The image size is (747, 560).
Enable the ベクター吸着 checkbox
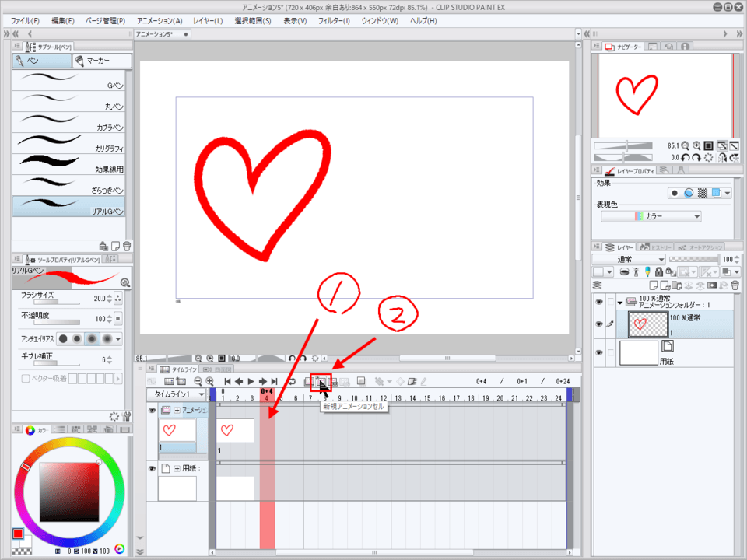26,379
